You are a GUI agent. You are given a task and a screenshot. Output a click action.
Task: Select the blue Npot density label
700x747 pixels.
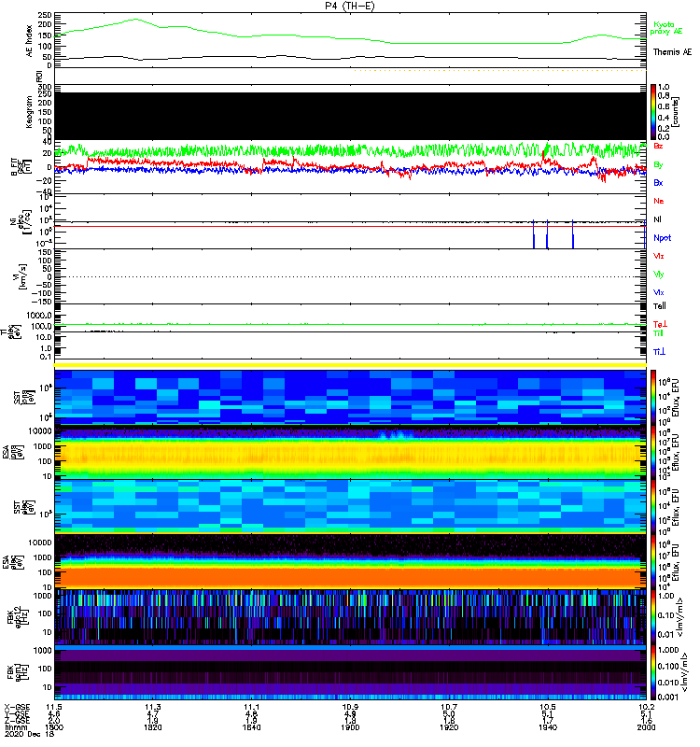[x=663, y=237]
